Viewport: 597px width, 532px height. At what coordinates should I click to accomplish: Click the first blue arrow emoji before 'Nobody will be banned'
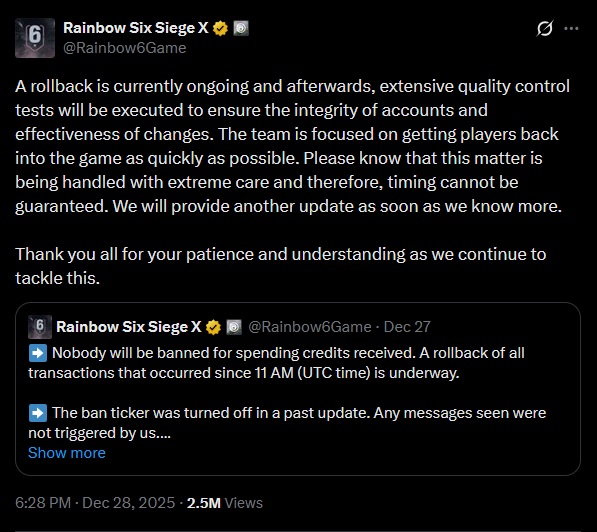click(x=38, y=353)
